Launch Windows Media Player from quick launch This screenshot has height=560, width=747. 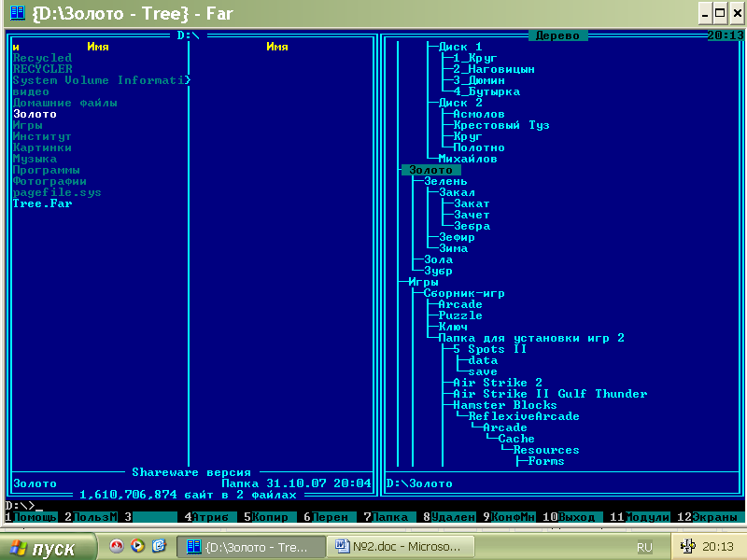(x=137, y=546)
